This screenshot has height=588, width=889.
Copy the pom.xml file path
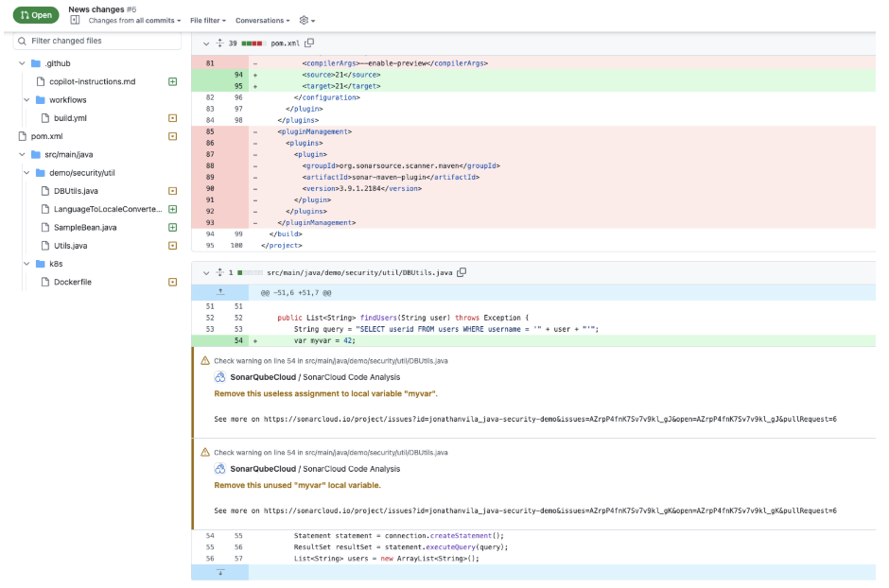pyautogui.click(x=309, y=43)
